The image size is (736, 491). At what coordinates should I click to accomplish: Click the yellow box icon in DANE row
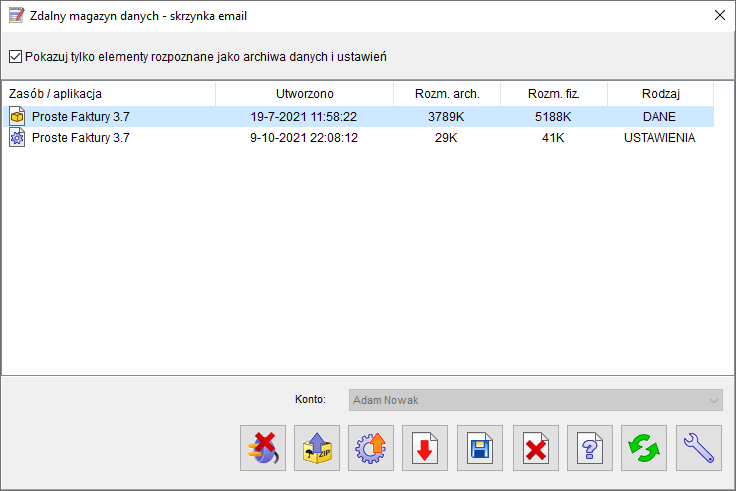coord(17,116)
